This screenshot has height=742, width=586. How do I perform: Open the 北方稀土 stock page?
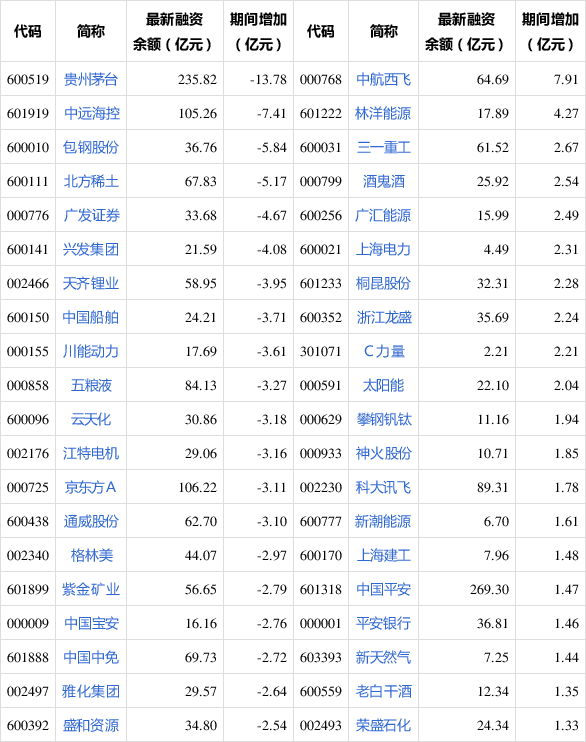tap(91, 181)
